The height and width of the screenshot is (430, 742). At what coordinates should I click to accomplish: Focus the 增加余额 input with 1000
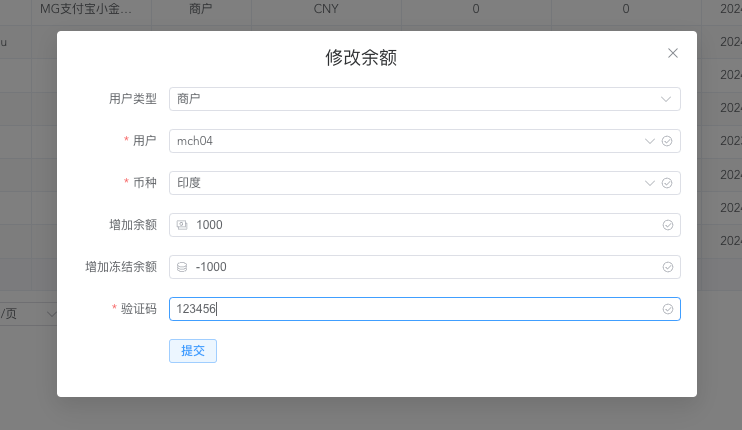click(x=424, y=225)
